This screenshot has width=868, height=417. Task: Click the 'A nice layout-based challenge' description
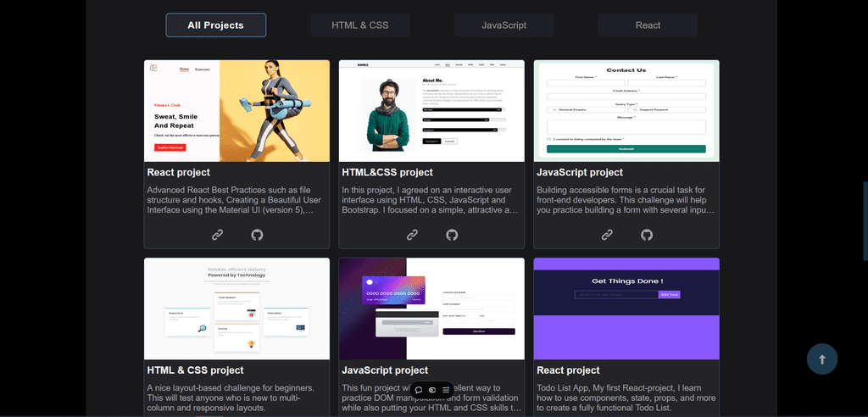coord(231,398)
